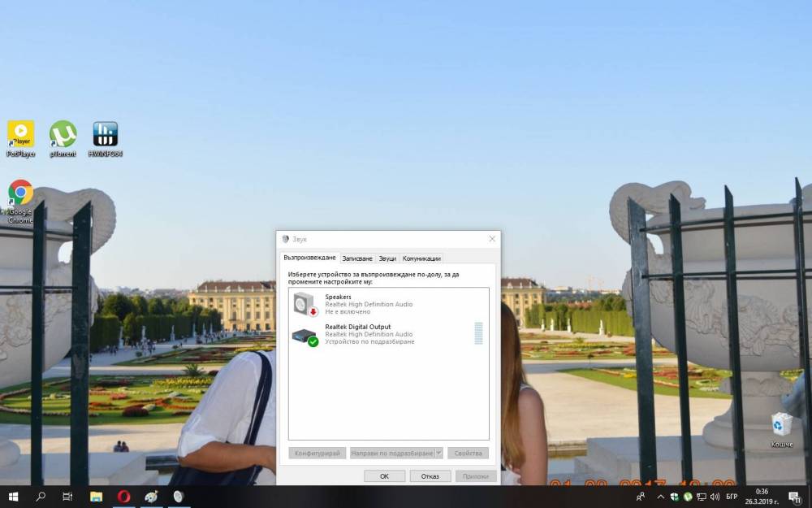Click the 'Направи по подразбиране' button
The width and height of the screenshot is (812, 508).
[392, 453]
